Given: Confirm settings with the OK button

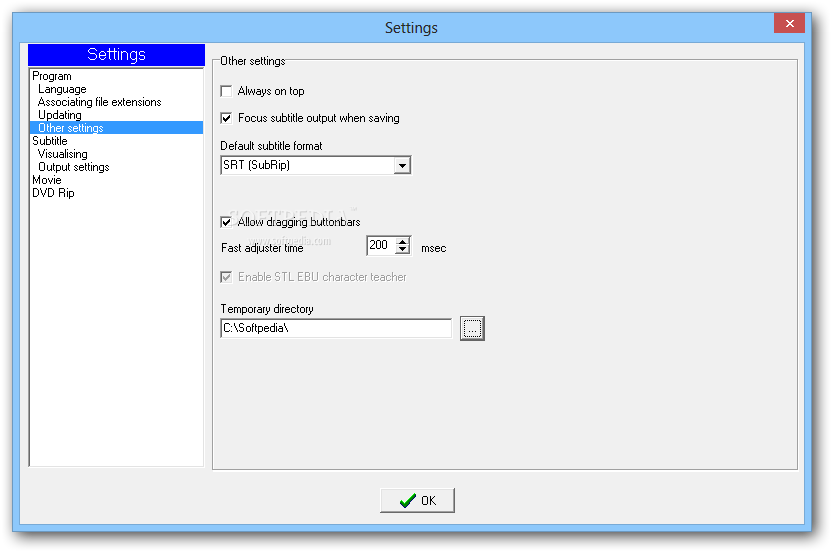Looking at the screenshot, I should coord(417,501).
